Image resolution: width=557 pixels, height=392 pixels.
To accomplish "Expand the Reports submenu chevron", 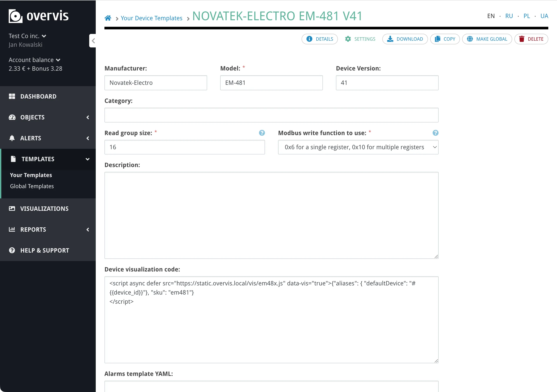I will pyautogui.click(x=88, y=229).
